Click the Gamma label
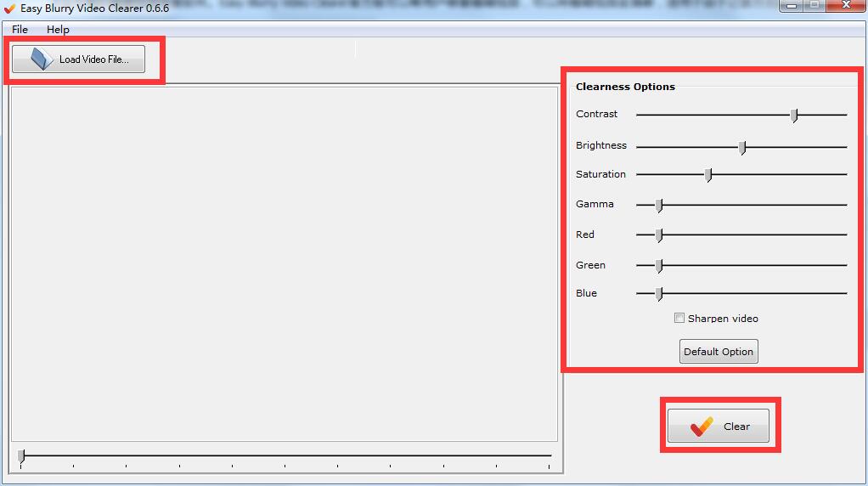 [x=595, y=204]
